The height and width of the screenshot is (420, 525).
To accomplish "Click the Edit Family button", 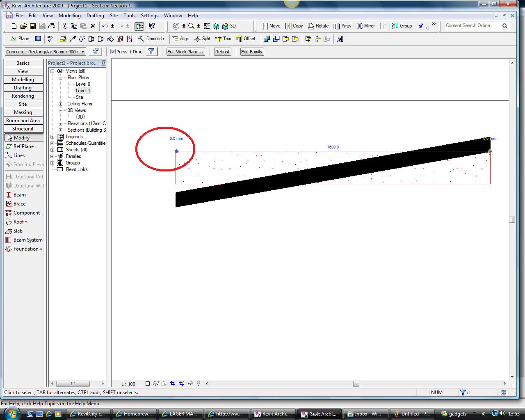I will [x=251, y=52].
